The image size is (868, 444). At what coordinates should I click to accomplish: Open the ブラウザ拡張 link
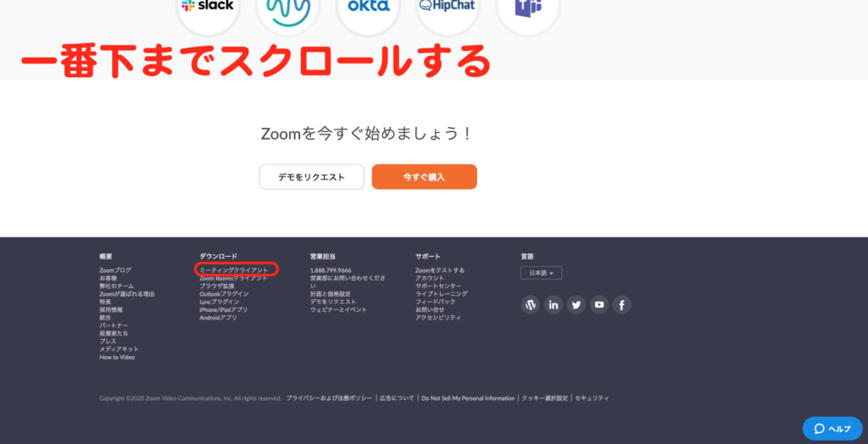click(217, 286)
